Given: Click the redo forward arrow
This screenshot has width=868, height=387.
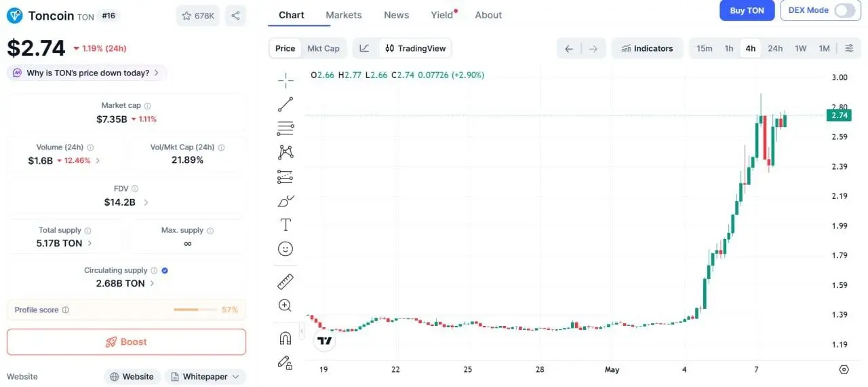Looking at the screenshot, I should [593, 48].
